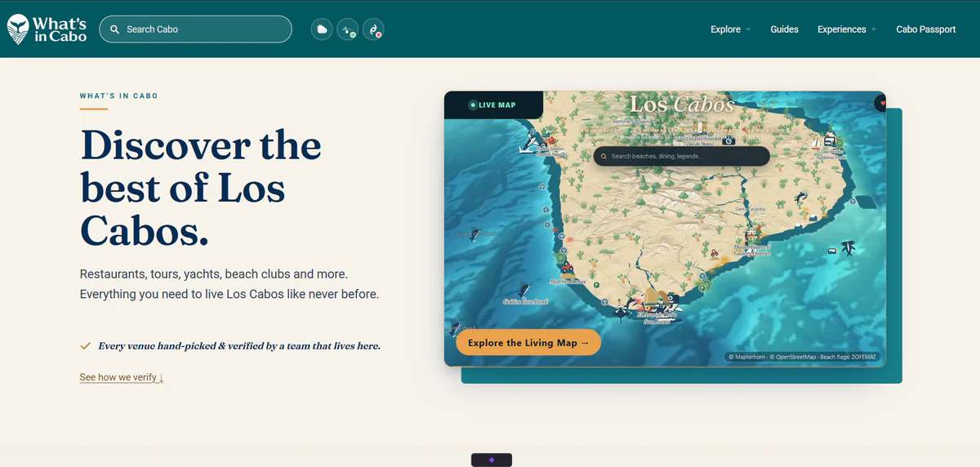
Task: Select the ATV icon near Plaza Mijares
Action: [715, 253]
